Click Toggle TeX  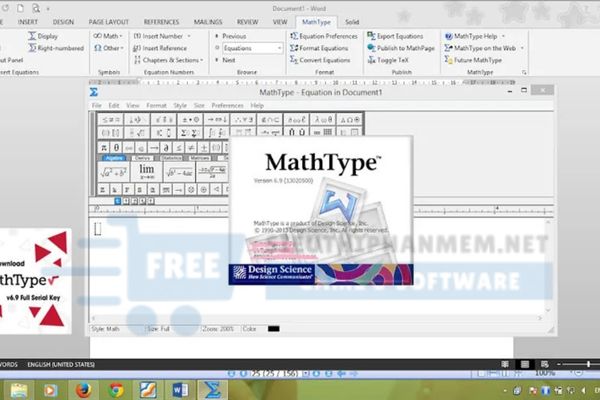click(388, 60)
